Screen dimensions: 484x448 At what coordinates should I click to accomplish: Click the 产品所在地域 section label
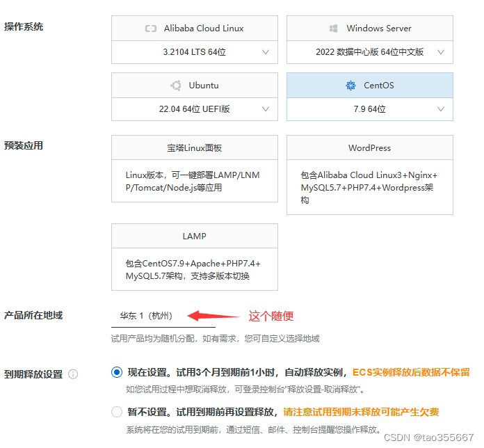click(33, 315)
